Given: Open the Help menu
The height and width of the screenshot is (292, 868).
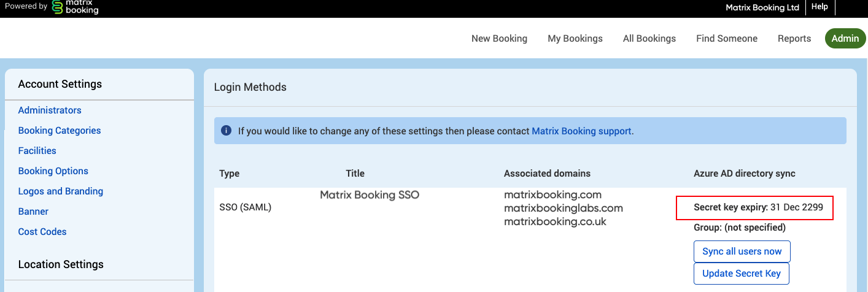Looking at the screenshot, I should (820, 7).
